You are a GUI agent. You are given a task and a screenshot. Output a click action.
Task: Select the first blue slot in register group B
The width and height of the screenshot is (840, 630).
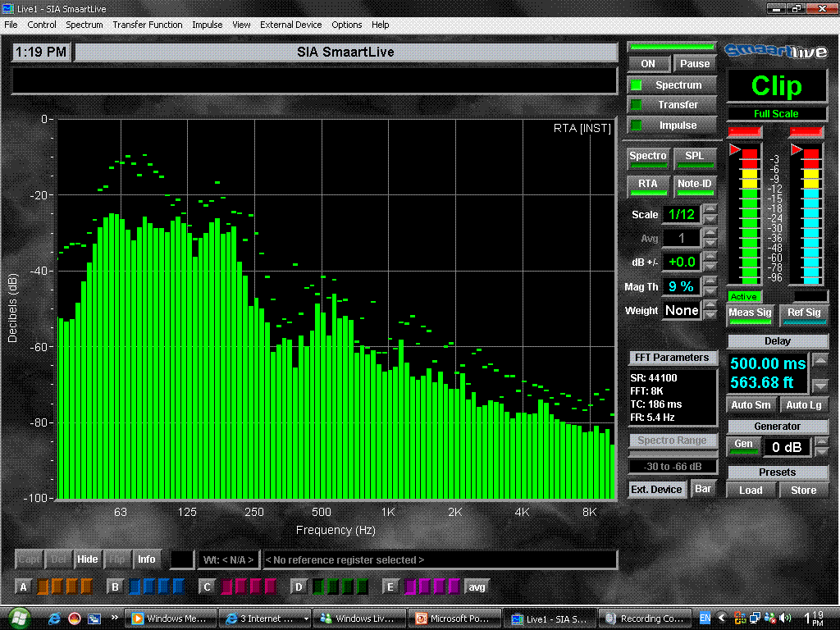pyautogui.click(x=135, y=587)
